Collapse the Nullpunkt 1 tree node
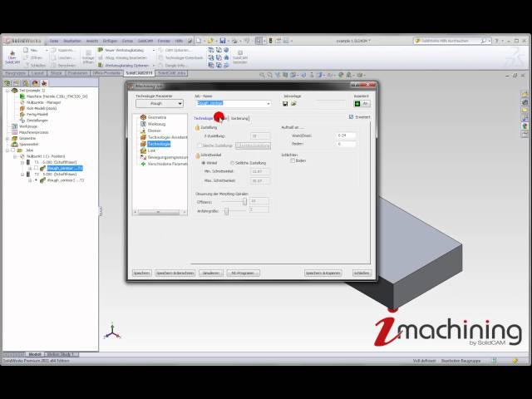Image resolution: width=532 pixels, height=399 pixels. (x=15, y=156)
